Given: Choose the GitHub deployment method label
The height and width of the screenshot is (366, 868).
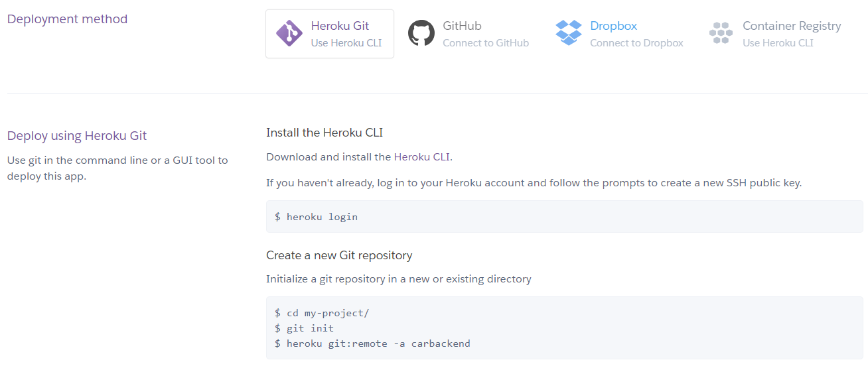Looking at the screenshot, I should pyautogui.click(x=463, y=26).
